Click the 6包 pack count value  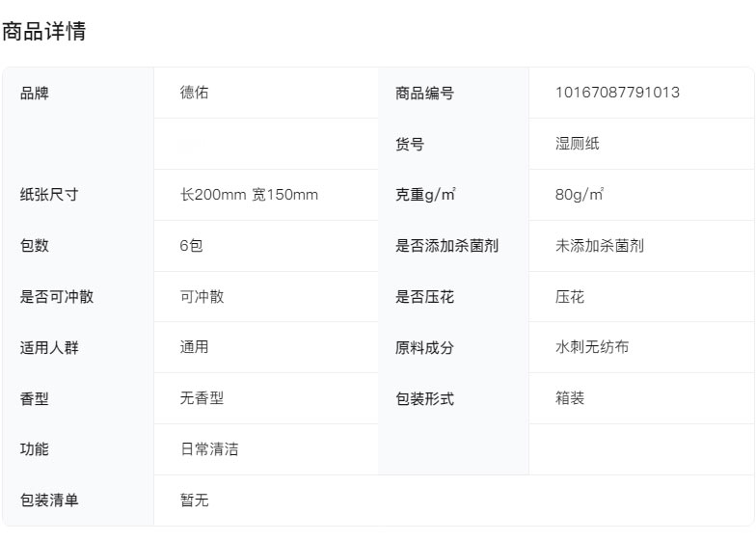[191, 246]
